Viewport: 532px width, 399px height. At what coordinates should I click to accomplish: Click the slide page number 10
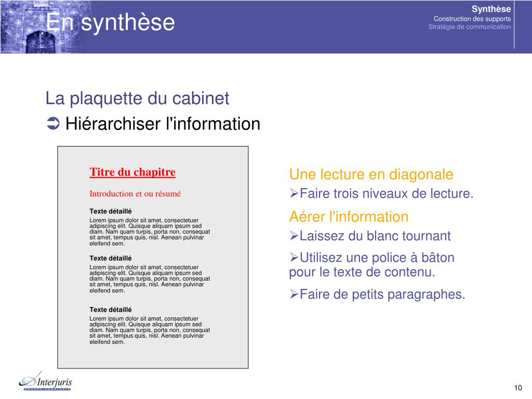pos(518,388)
